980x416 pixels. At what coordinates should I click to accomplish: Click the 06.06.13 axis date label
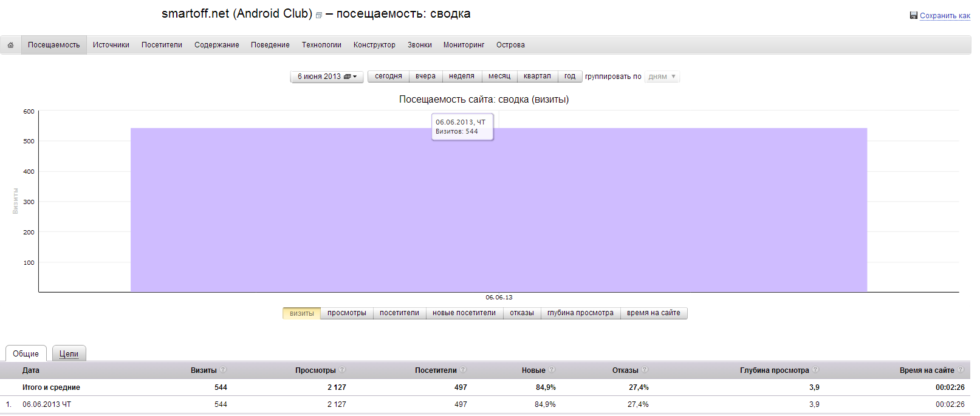(499, 298)
